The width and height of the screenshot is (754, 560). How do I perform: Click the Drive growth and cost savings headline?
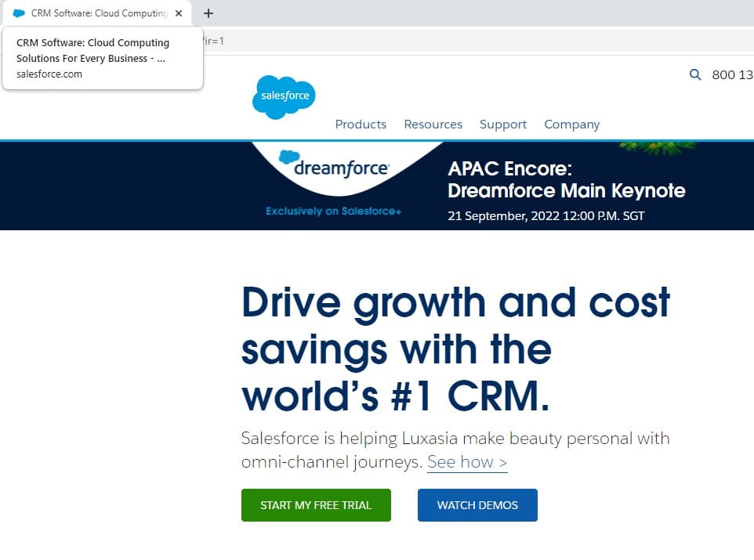click(x=455, y=349)
